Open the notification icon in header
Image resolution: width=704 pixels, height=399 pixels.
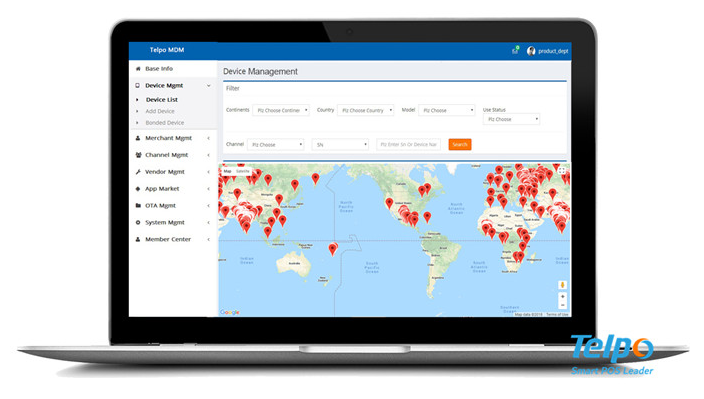tap(515, 51)
